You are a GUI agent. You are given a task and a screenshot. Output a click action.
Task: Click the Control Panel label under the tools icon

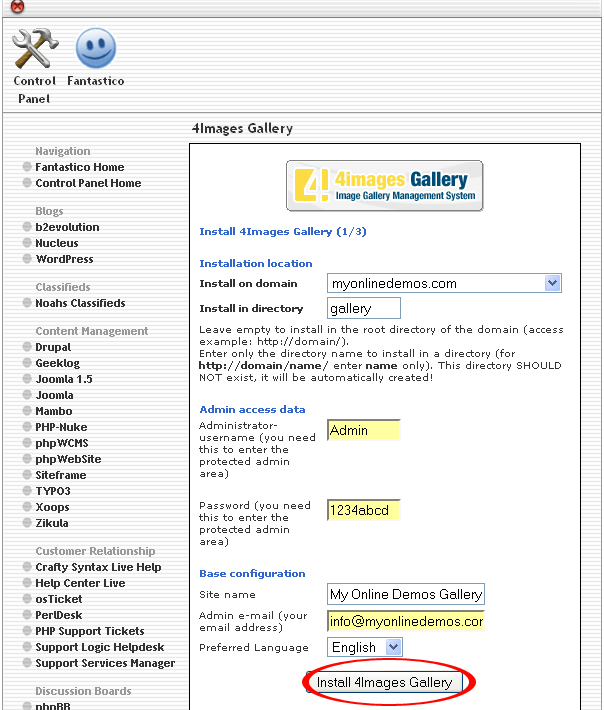tap(34, 90)
